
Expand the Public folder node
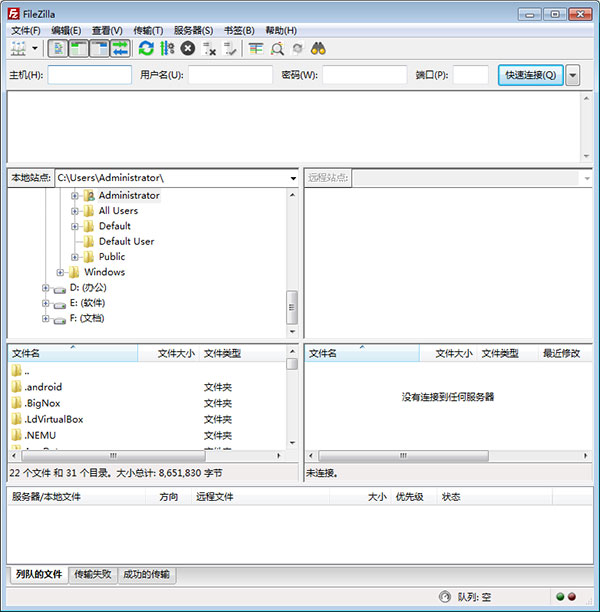(75, 257)
